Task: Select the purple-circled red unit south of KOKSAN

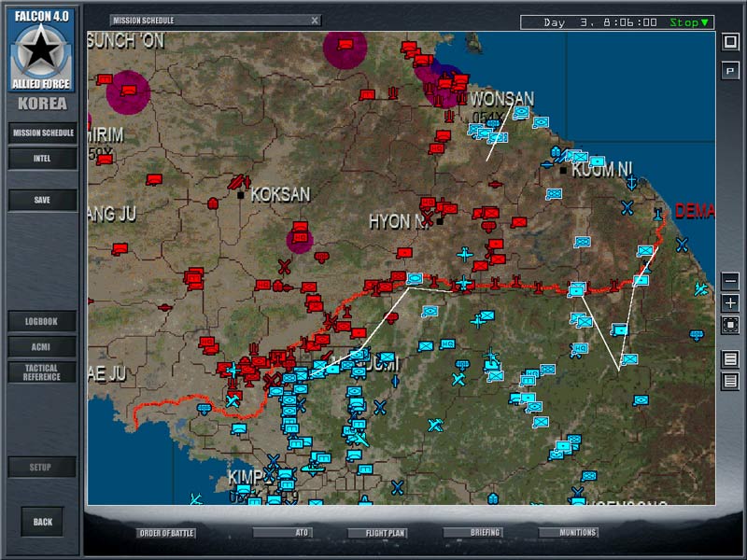Action: [x=300, y=239]
